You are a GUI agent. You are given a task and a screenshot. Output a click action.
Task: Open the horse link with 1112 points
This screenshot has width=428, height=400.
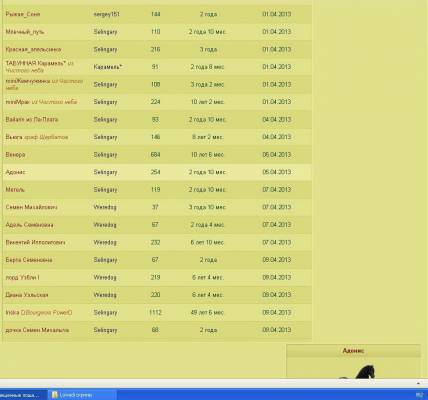coord(39,313)
